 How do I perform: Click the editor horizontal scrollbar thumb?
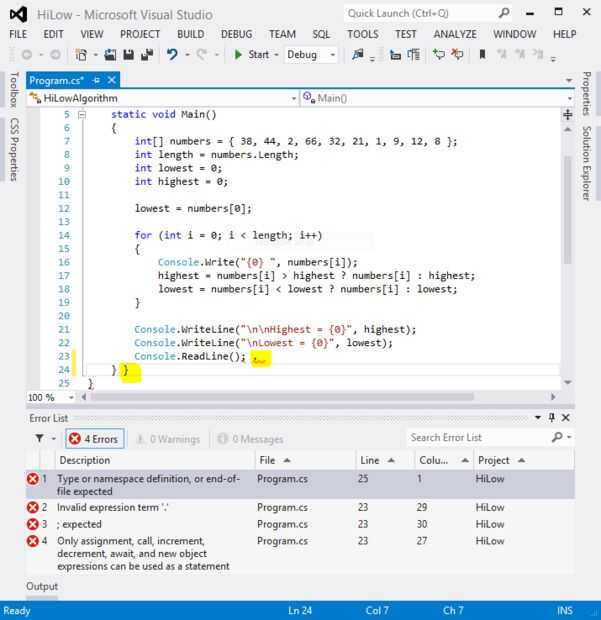282,397
